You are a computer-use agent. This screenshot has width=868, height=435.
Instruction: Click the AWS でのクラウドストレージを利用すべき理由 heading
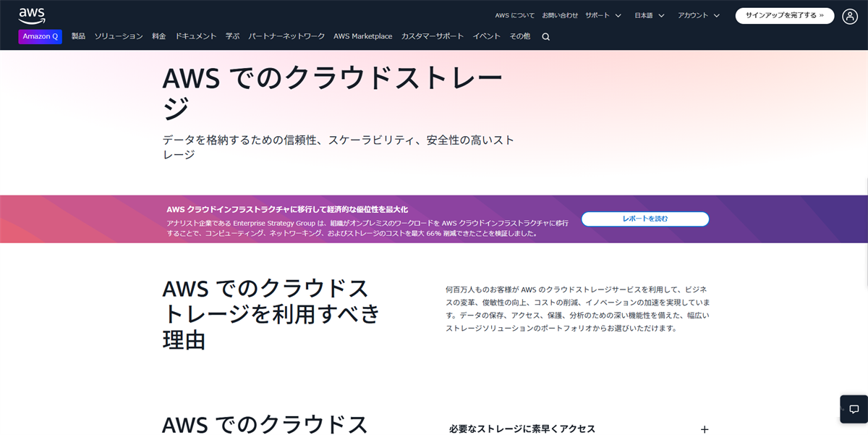(271, 314)
